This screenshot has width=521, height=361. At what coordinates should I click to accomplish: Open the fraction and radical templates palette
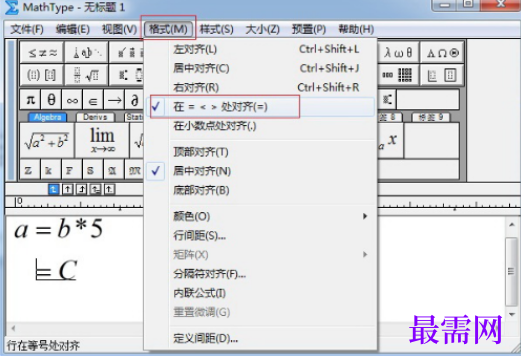click(86, 74)
